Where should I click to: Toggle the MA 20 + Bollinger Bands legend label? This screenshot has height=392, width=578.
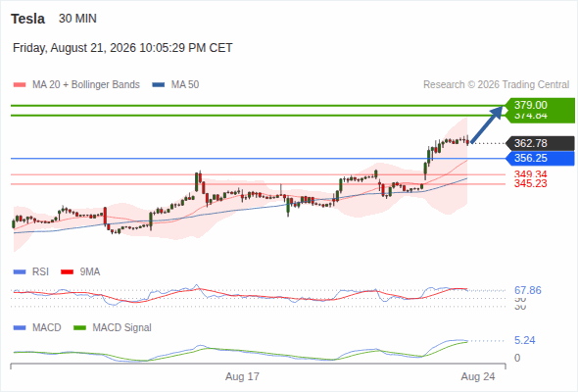pos(86,85)
